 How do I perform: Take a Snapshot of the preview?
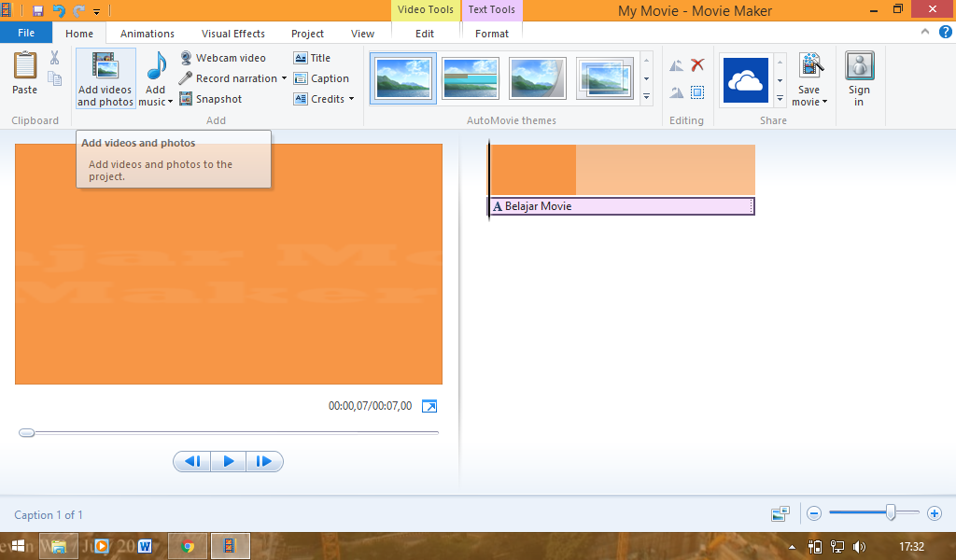pyautogui.click(x=211, y=99)
